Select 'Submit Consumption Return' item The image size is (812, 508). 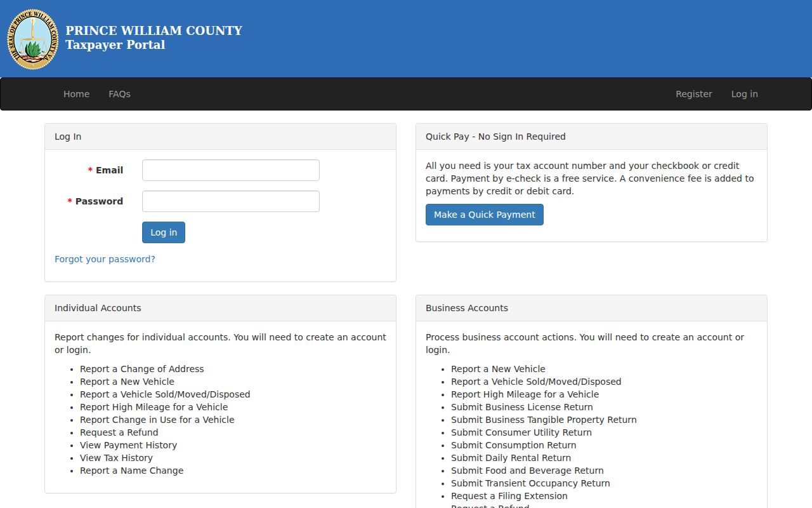[514, 445]
